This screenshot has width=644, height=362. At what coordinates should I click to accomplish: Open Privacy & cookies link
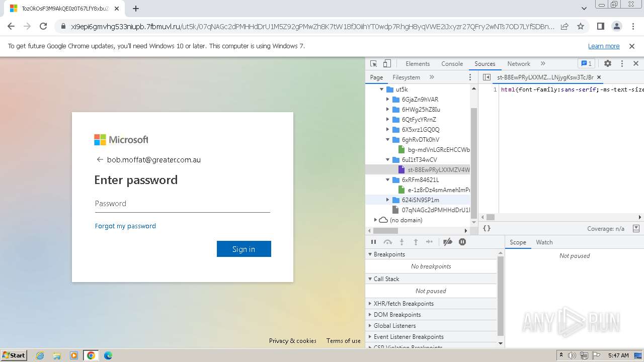pyautogui.click(x=293, y=341)
